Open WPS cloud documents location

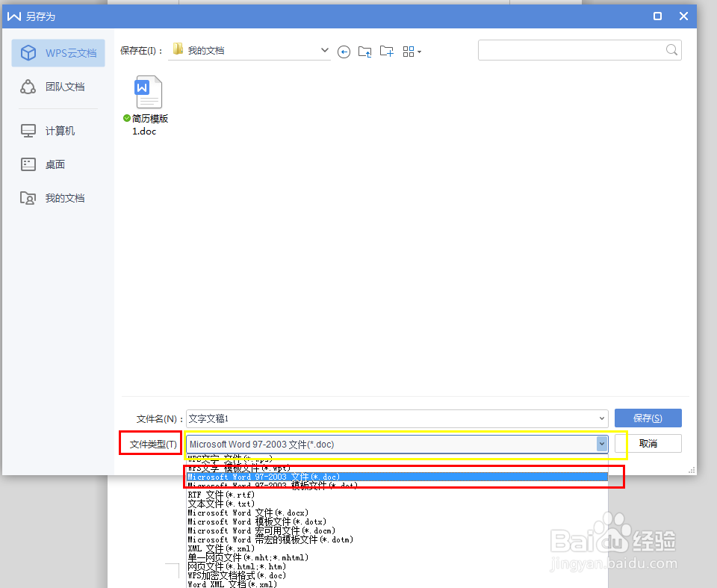[x=58, y=53]
